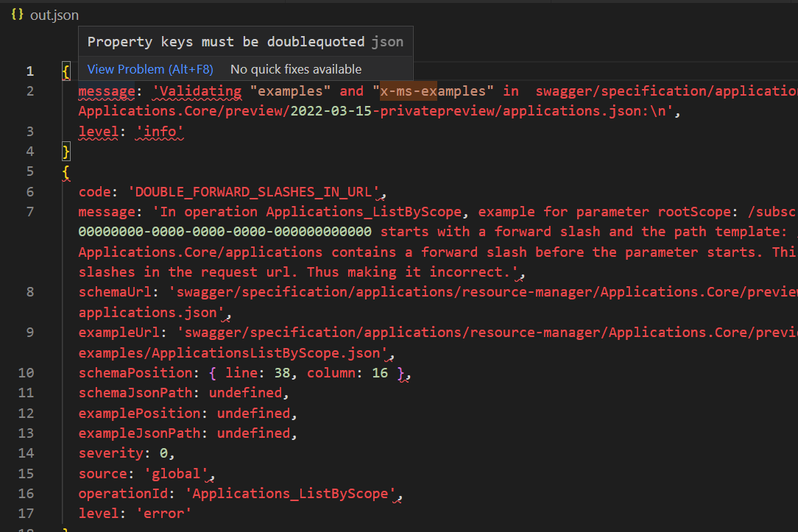Select line number 1 in the gutter

pyautogui.click(x=29, y=71)
